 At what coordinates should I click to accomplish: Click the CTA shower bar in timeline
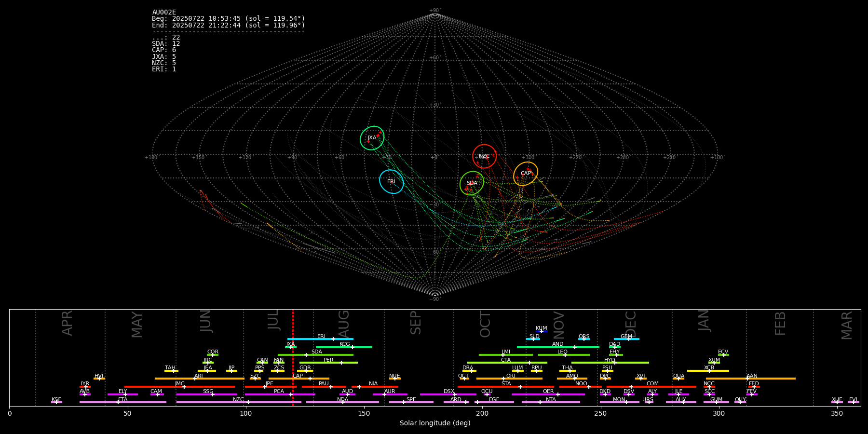point(507,363)
